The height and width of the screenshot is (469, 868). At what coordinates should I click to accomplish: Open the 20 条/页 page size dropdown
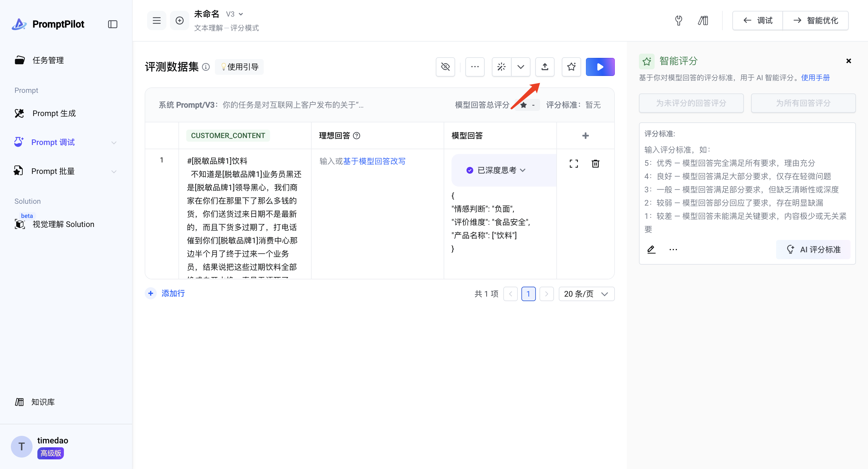tap(586, 294)
